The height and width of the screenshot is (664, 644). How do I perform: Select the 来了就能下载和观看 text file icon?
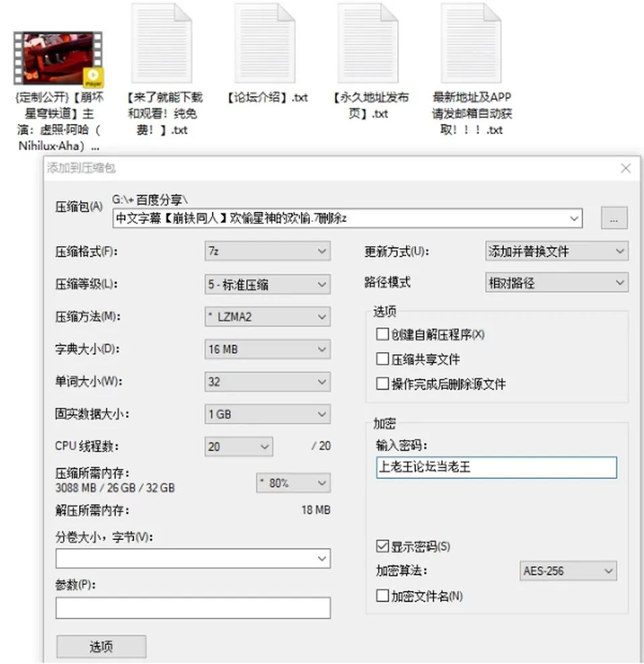click(162, 43)
